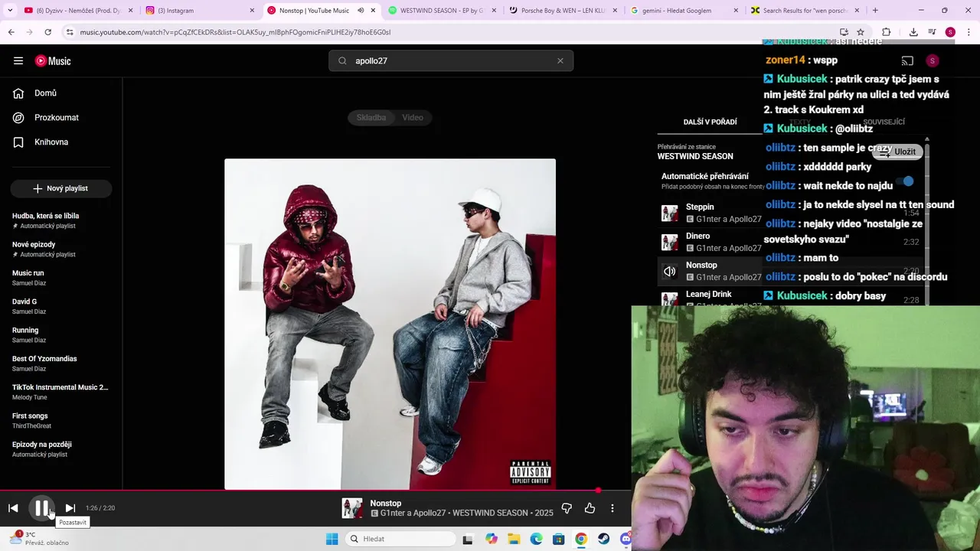This screenshot has width=980, height=551.
Task: Open Copilot from taskbar
Action: point(491,539)
